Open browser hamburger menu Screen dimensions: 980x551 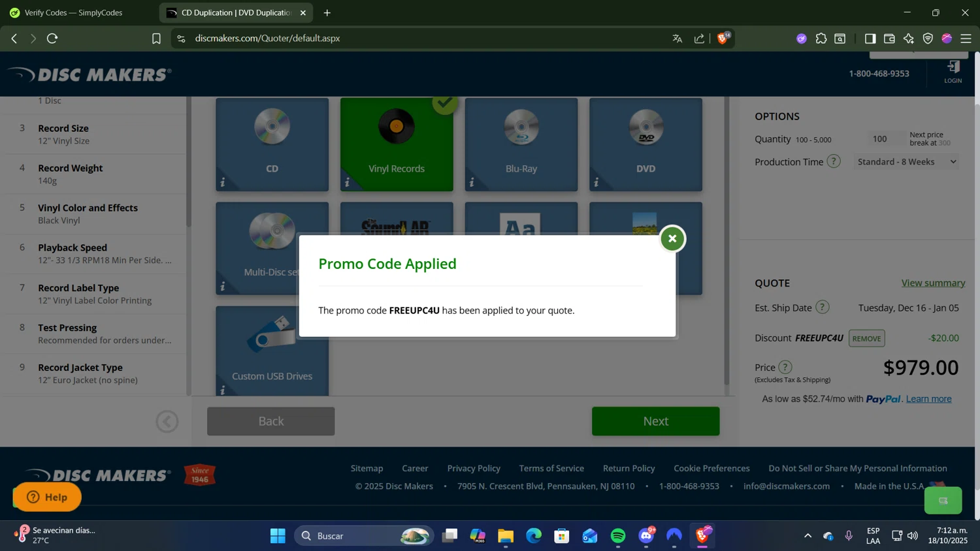pos(966,39)
